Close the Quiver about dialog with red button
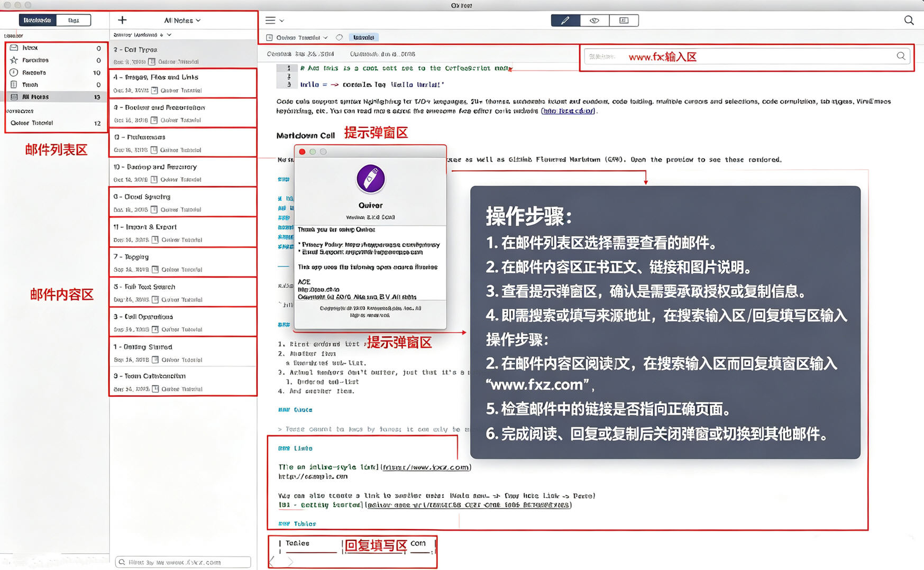Viewport: 924px width, 570px height. (302, 152)
